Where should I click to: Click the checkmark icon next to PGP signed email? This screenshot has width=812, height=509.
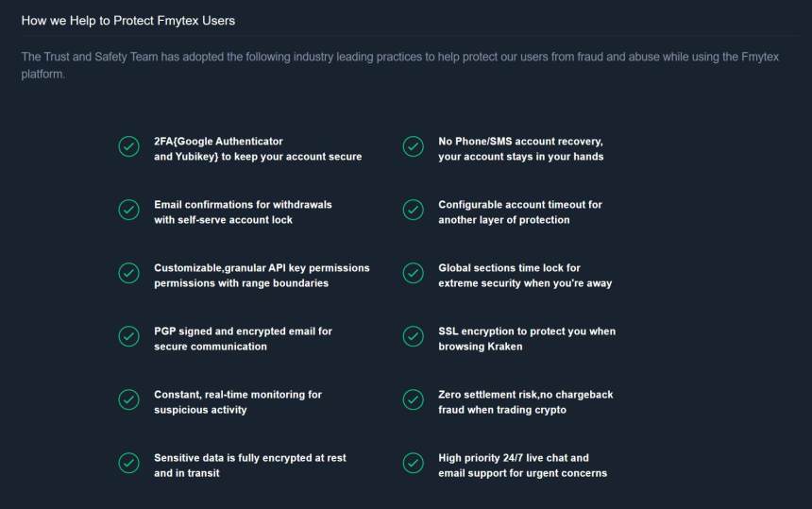[128, 336]
